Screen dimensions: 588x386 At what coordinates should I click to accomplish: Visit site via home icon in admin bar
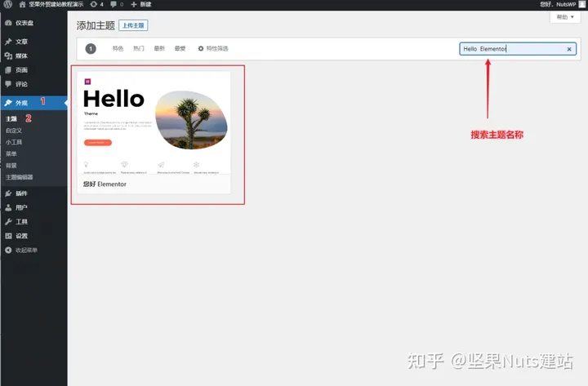[23, 5]
